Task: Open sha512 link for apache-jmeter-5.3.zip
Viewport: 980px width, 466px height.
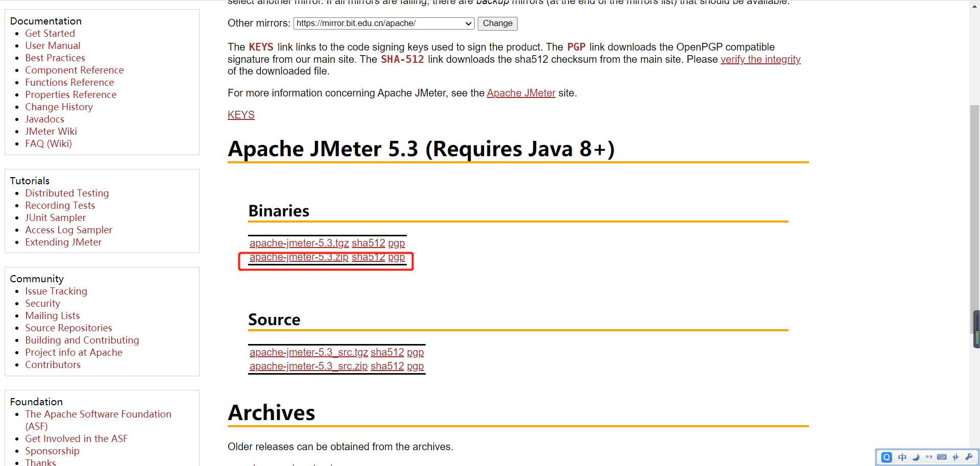Action: pos(369,257)
